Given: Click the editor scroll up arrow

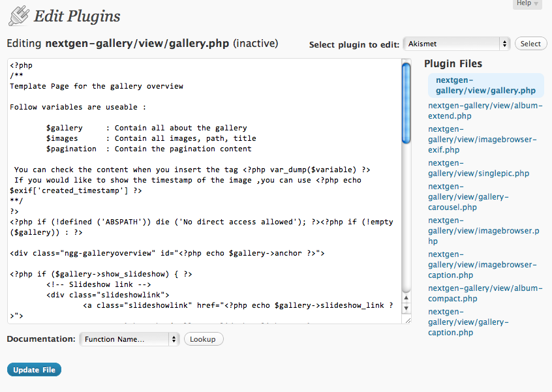Looking at the screenshot, I should coord(406,297).
